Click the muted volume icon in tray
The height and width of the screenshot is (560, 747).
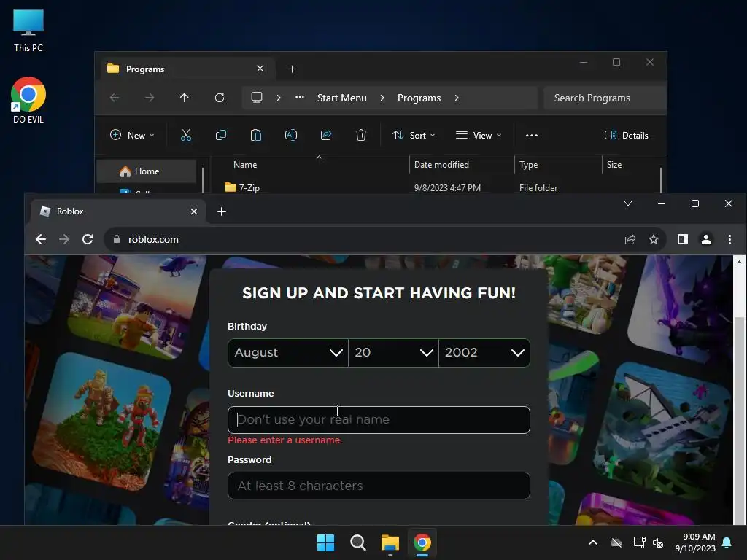(x=658, y=542)
